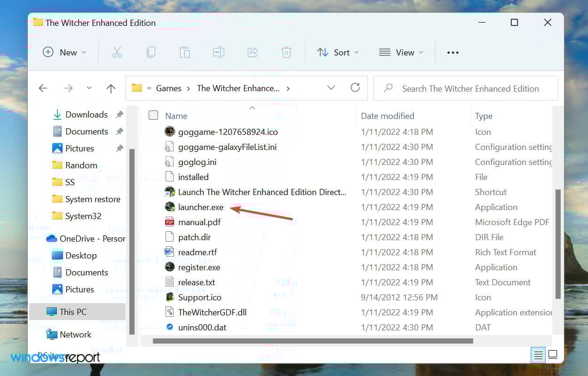Select OneDrive - Personal in sidebar

86,239
